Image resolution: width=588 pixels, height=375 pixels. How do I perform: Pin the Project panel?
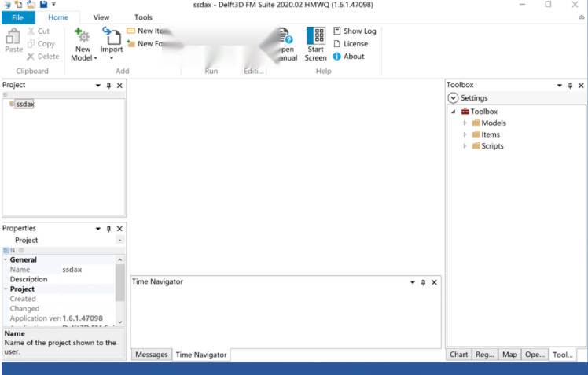(108, 86)
